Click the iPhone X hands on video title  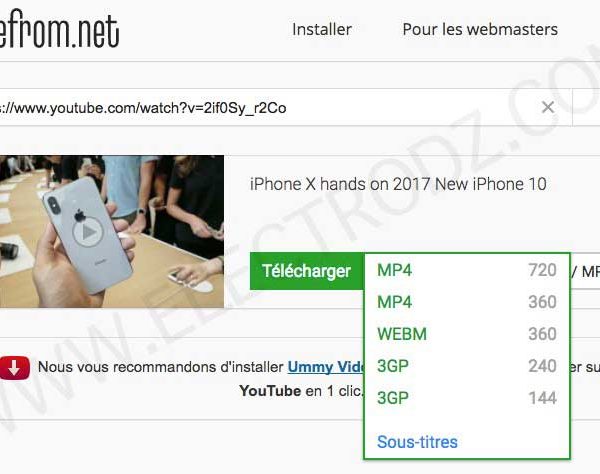(x=398, y=184)
